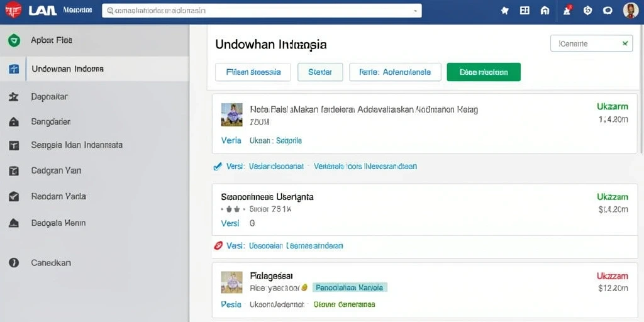Screen dimensions: 644x322
Task: Click the chat bubble icon in header
Action: pyautogui.click(x=608, y=11)
